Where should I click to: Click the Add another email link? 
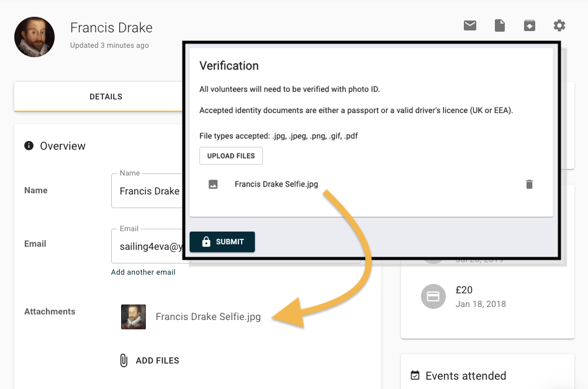tap(143, 272)
